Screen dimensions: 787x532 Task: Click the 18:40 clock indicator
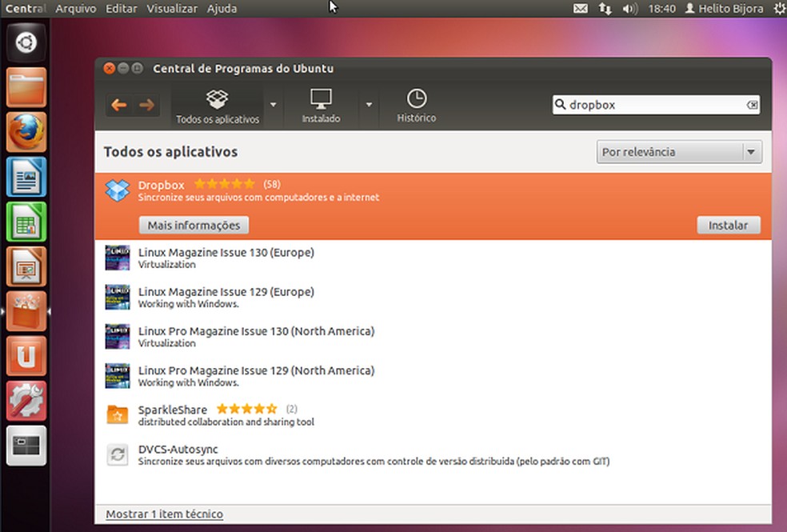coord(661,9)
